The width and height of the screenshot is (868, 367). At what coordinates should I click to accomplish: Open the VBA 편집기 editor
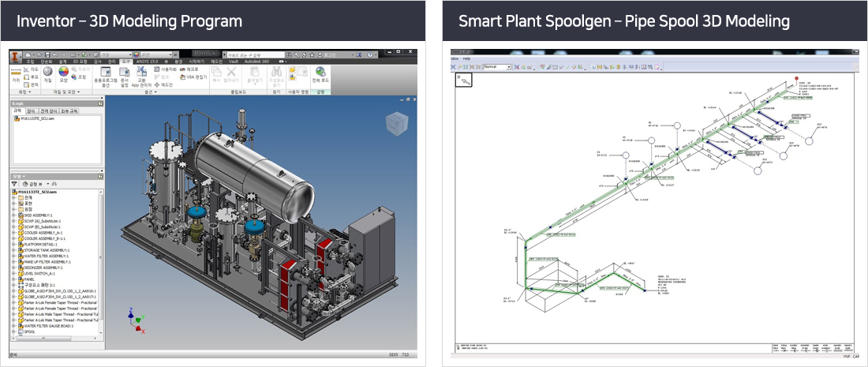(x=193, y=77)
